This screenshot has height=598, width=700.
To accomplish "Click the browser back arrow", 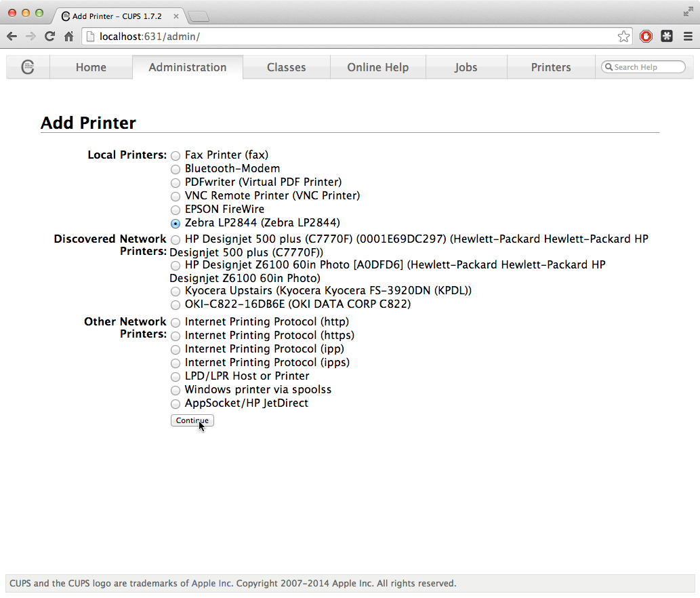I will click(12, 37).
